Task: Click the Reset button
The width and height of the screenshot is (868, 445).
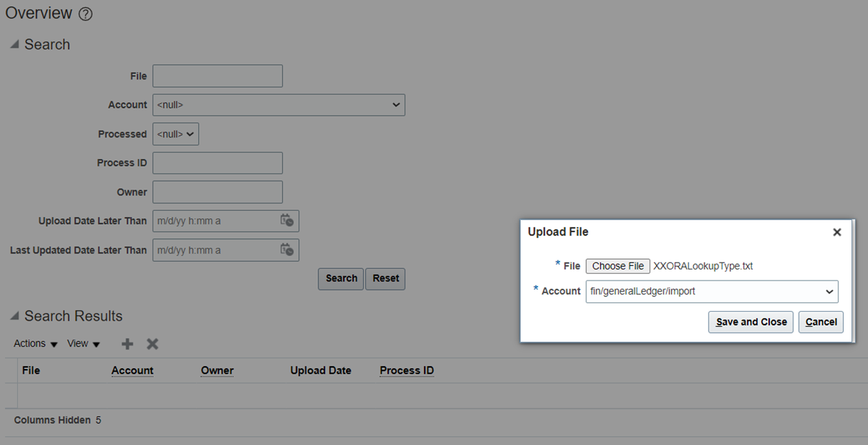Action: coord(385,278)
